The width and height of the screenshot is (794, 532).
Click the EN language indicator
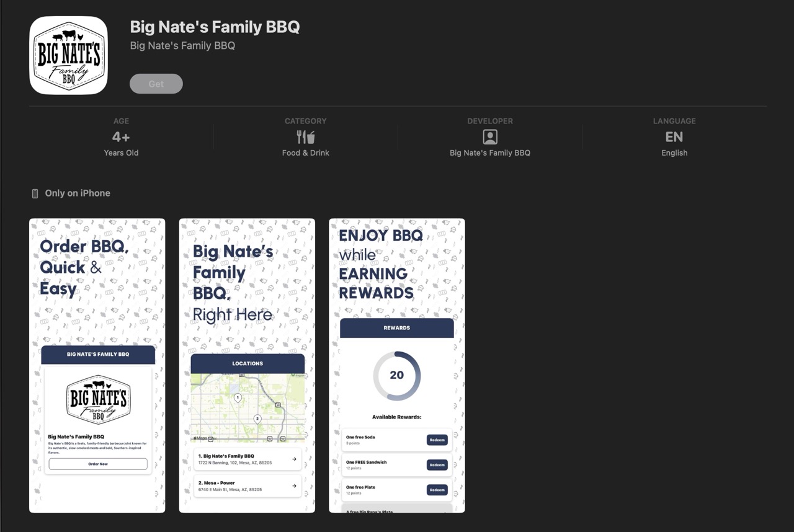click(x=674, y=137)
